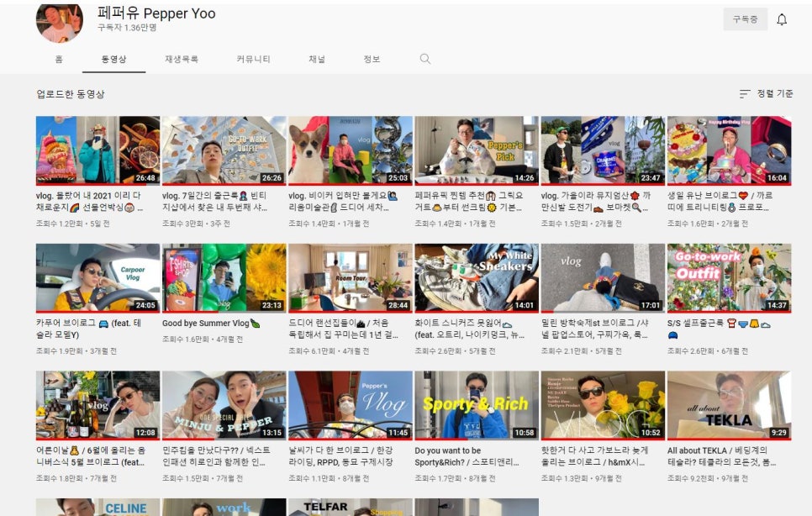Switch to the 정보 tab
The image size is (812, 516).
click(x=372, y=59)
